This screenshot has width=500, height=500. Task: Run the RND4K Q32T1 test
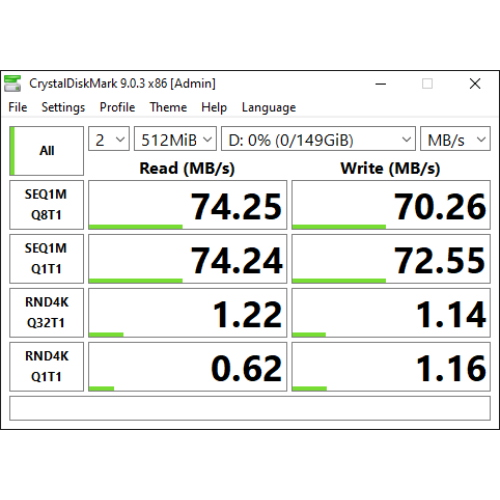point(46,313)
